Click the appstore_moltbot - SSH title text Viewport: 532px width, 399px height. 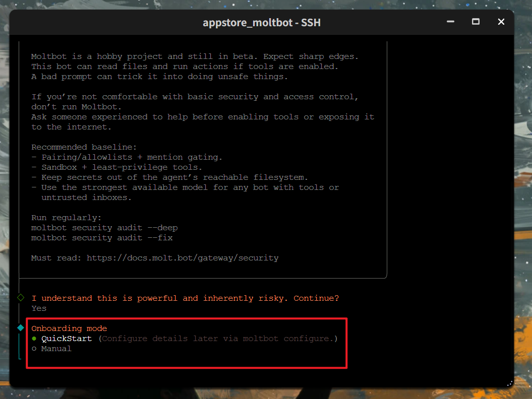point(262,22)
